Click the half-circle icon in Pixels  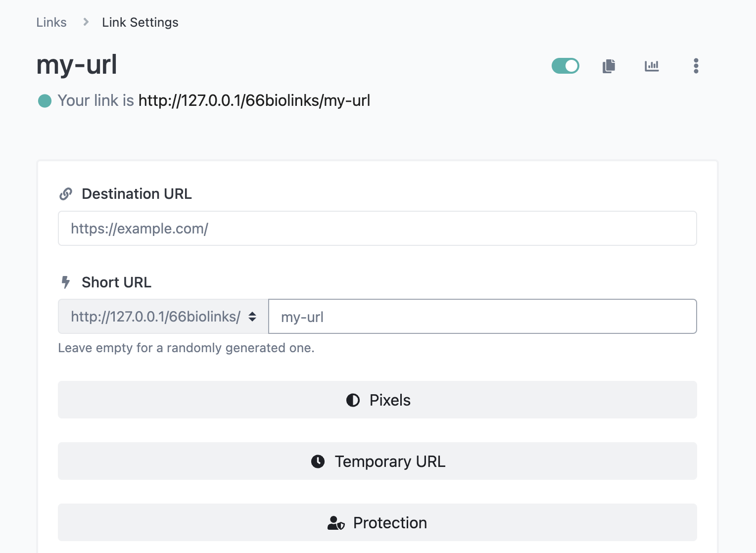tap(353, 400)
